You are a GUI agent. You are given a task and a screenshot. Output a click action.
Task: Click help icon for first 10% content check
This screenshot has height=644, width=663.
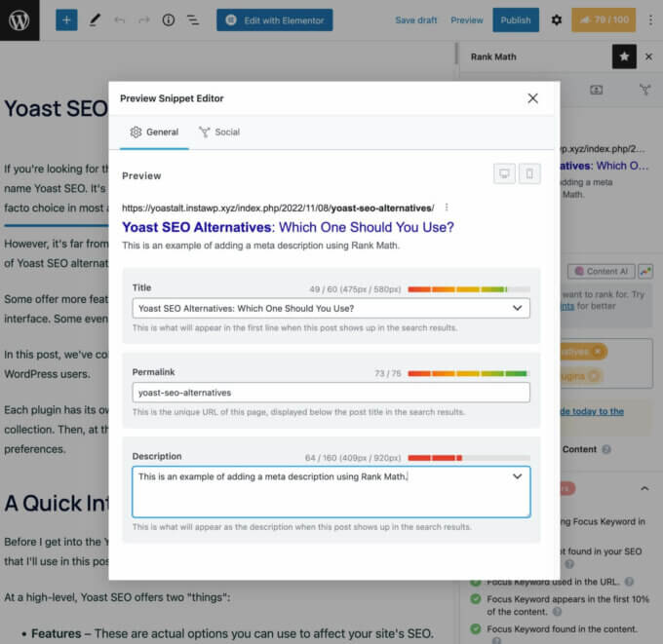[558, 612]
